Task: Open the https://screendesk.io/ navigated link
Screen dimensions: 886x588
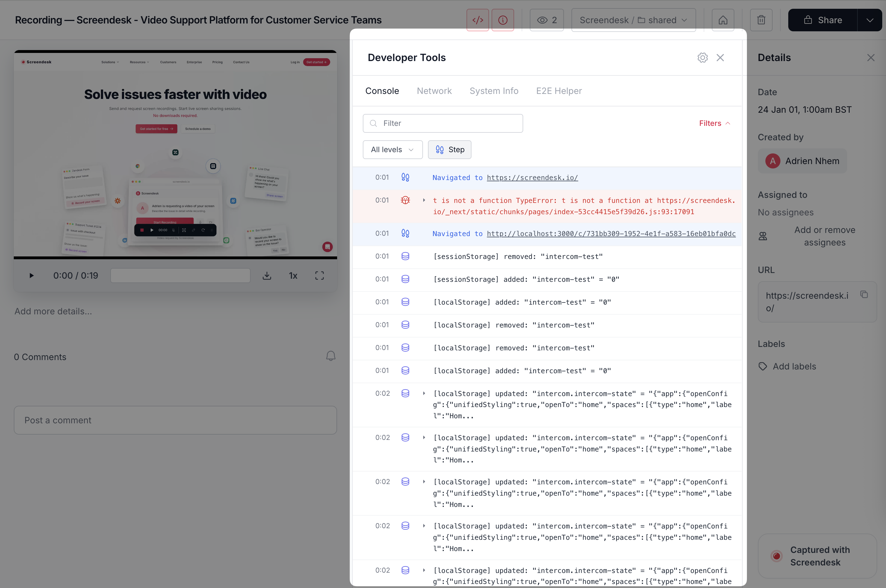Action: (x=532, y=178)
